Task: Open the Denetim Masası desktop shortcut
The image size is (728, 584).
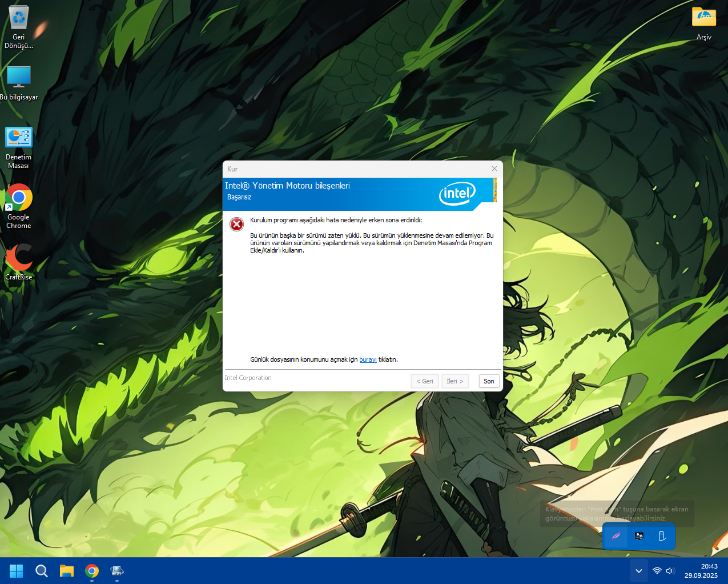Action: (18, 147)
